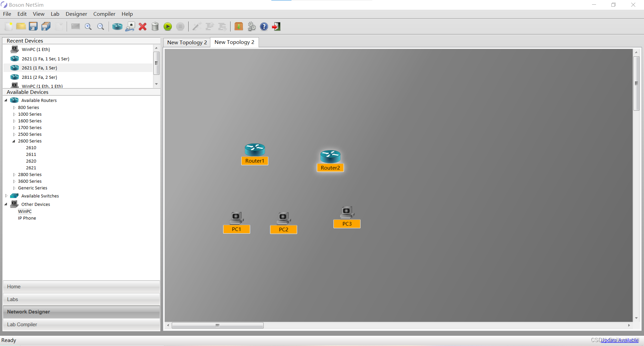Click the Recent Devices scroll down arrow
The height and width of the screenshot is (346, 644).
(x=156, y=84)
